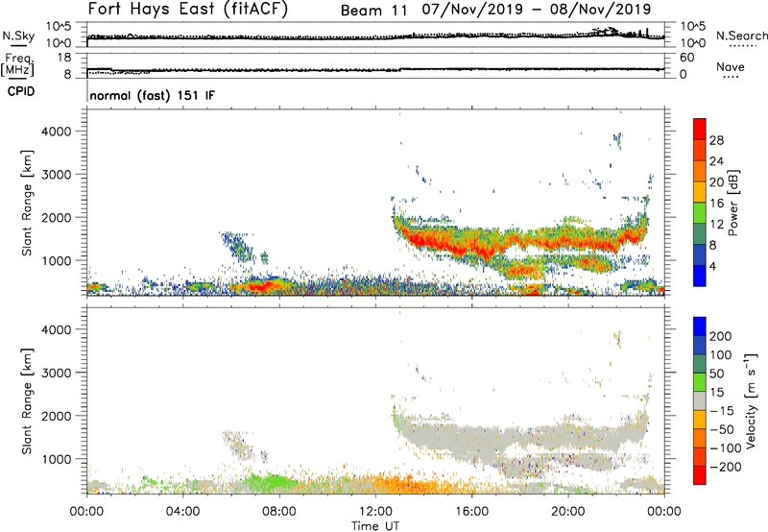
Task: Click the left '10^5' noise axis value
Action: (59, 26)
